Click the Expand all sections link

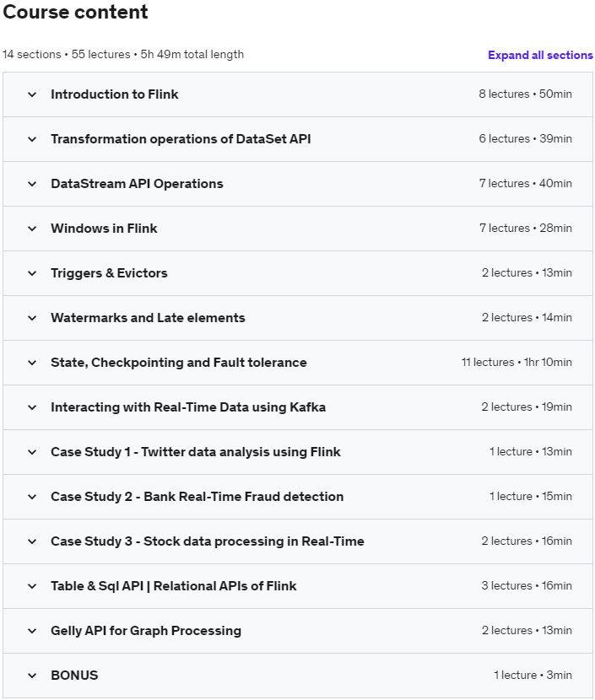540,55
